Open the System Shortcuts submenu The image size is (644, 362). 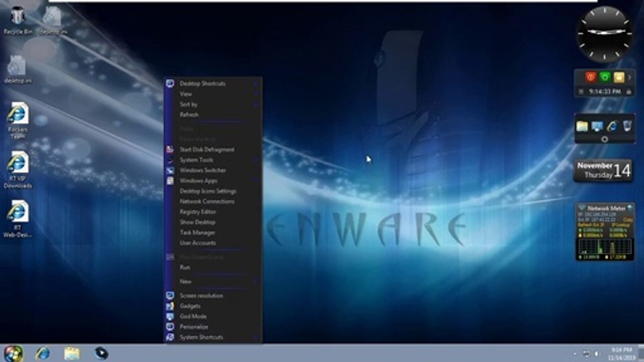point(213,337)
